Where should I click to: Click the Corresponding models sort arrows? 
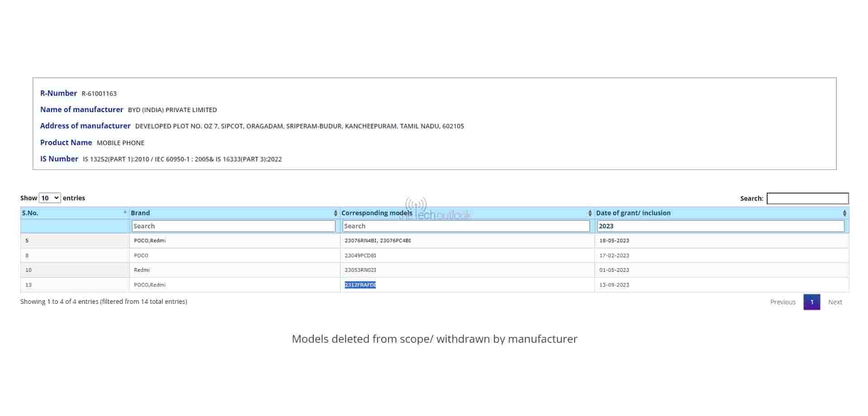click(590, 213)
